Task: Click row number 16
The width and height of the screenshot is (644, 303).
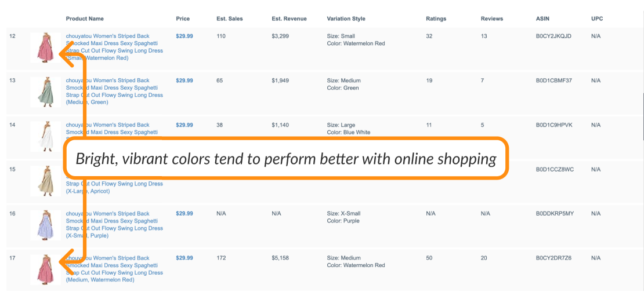Action: (x=12, y=214)
